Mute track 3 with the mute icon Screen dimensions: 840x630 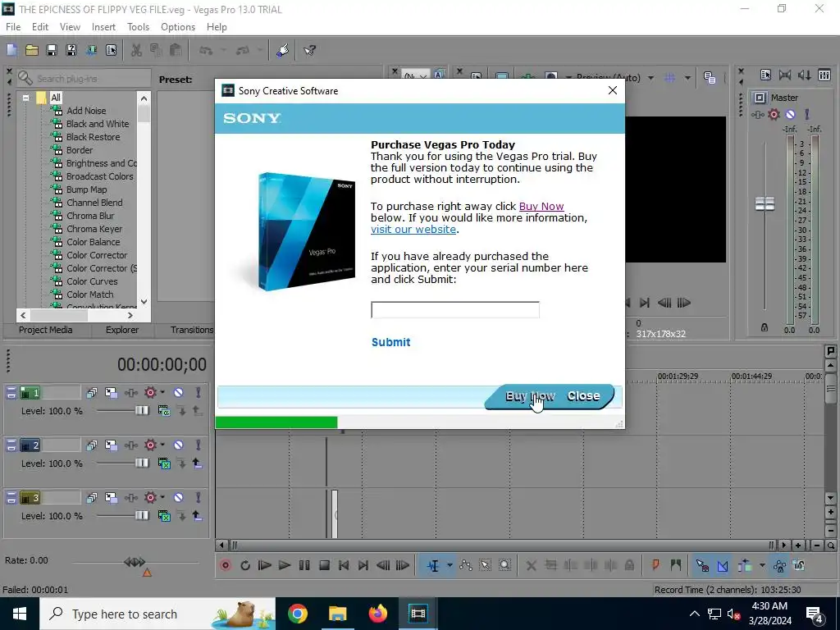click(x=178, y=498)
